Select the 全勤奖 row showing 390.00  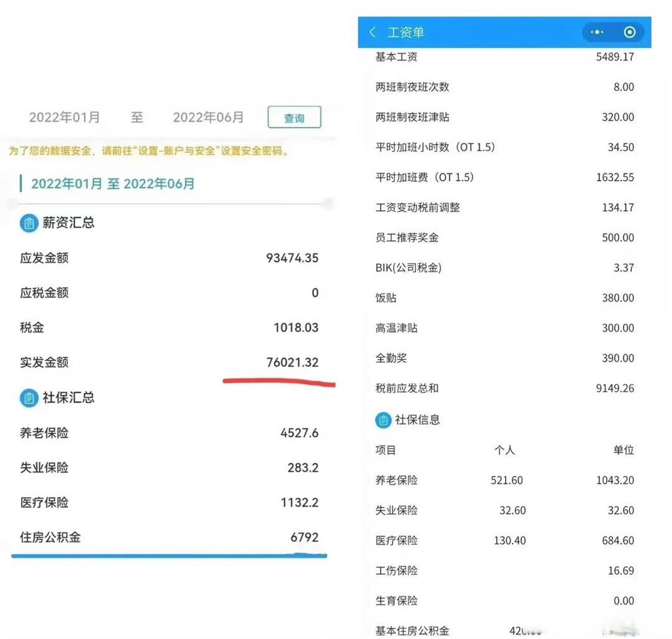[x=499, y=358]
